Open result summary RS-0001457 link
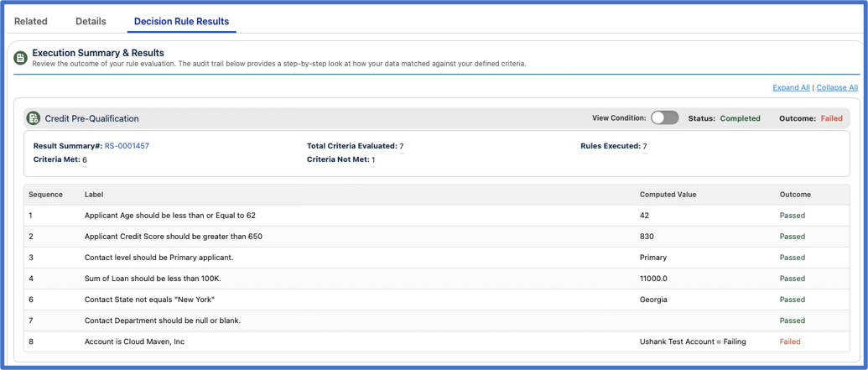 click(x=127, y=146)
